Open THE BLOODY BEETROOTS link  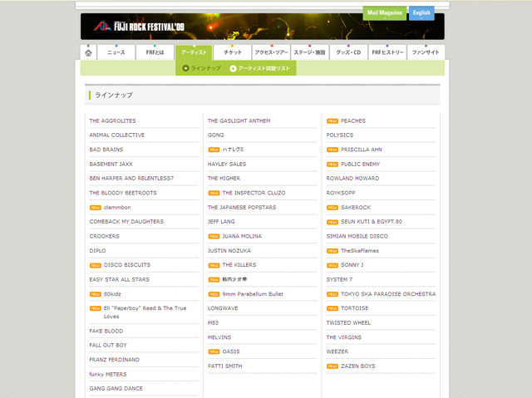(123, 193)
